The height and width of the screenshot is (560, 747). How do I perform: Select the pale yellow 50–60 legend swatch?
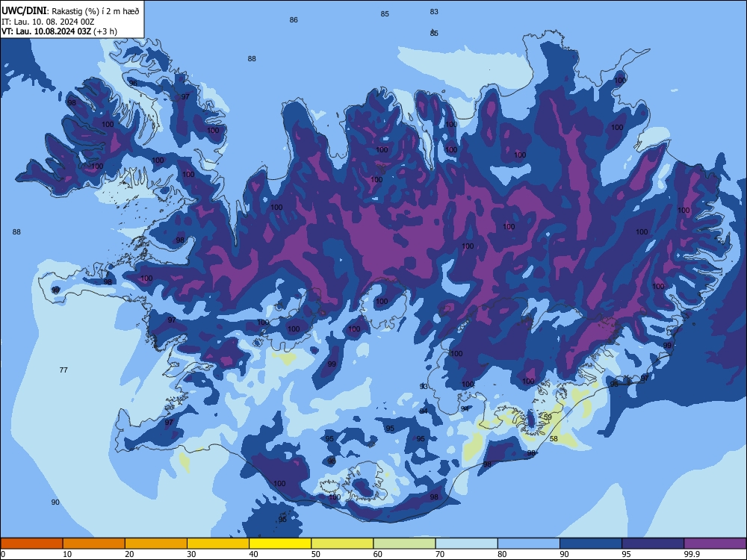tap(342, 544)
